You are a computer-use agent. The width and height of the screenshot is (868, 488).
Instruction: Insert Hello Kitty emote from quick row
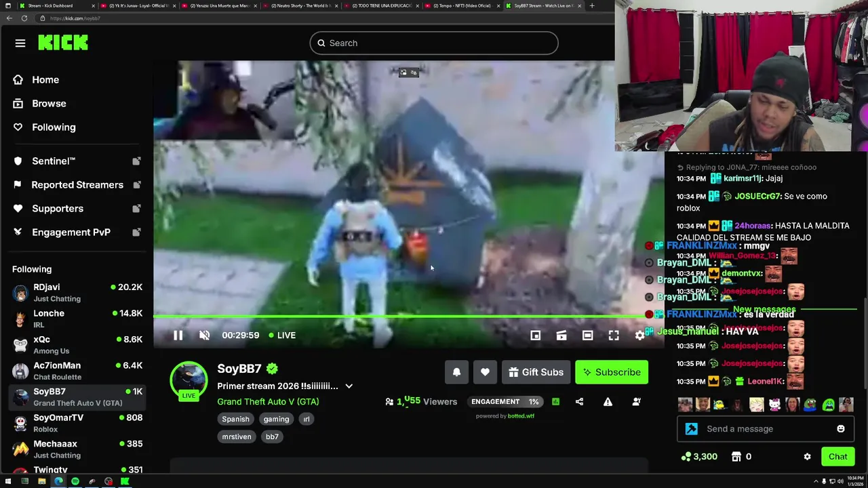point(774,405)
